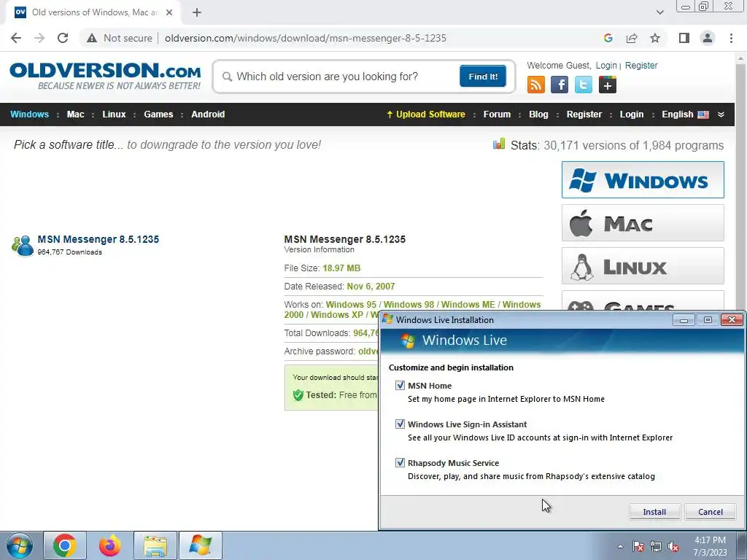Open Firefox from the taskbar
Viewport: 747px width, 560px height.
pos(109,545)
